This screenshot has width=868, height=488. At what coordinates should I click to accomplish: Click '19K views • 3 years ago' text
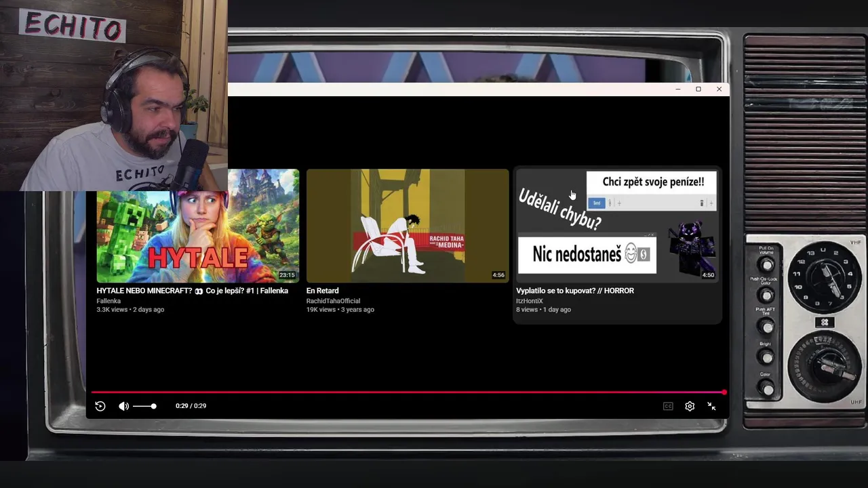pos(340,310)
